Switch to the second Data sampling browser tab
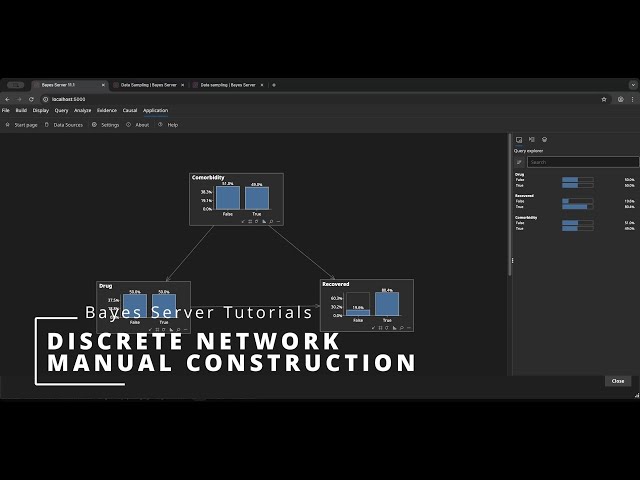Screen dimensions: 640x480 [228, 85]
